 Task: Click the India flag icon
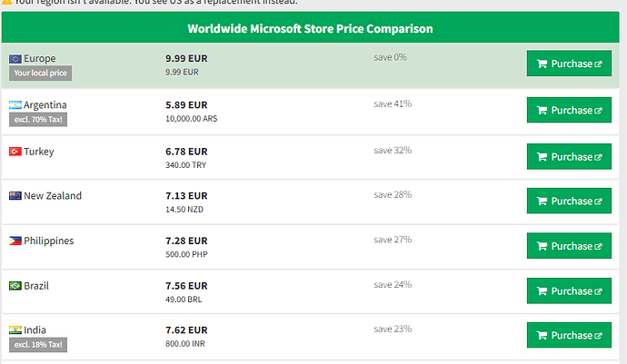[x=15, y=330]
